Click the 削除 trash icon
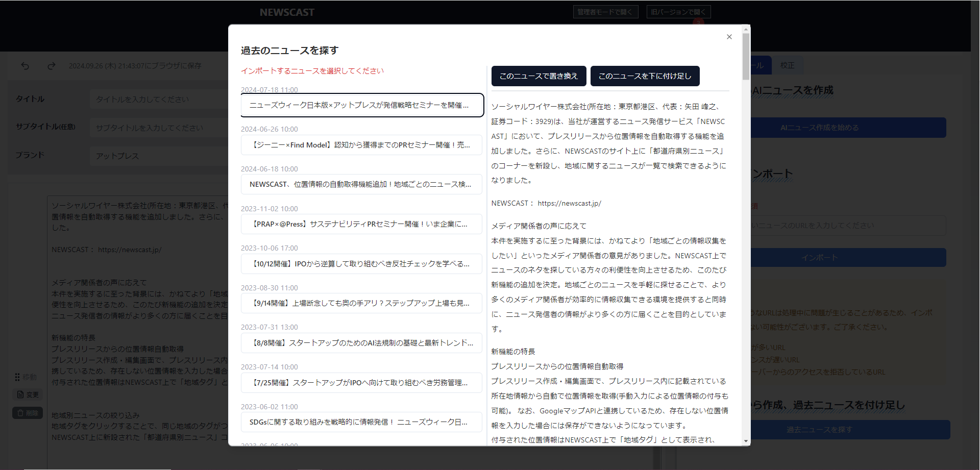This screenshot has width=980, height=470. (x=19, y=413)
